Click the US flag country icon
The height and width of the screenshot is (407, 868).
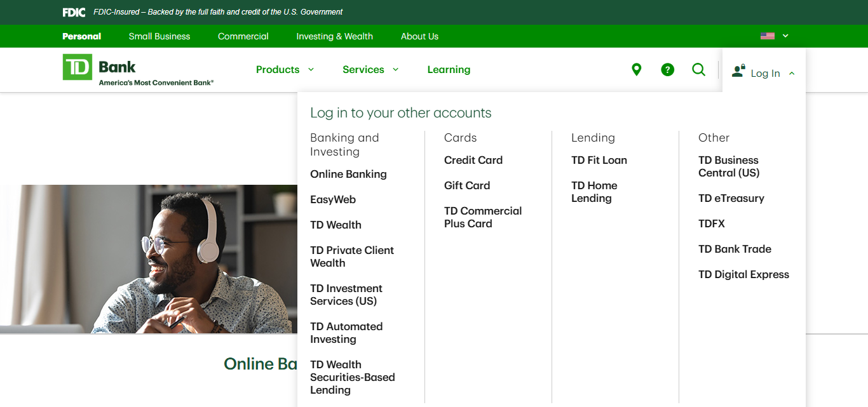tap(768, 36)
